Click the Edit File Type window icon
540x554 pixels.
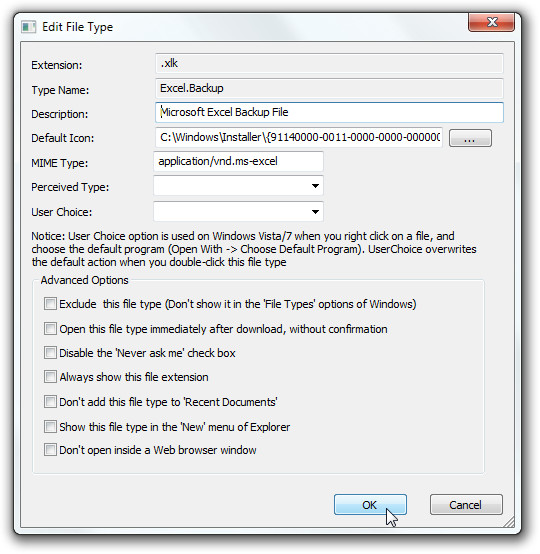tap(29, 27)
